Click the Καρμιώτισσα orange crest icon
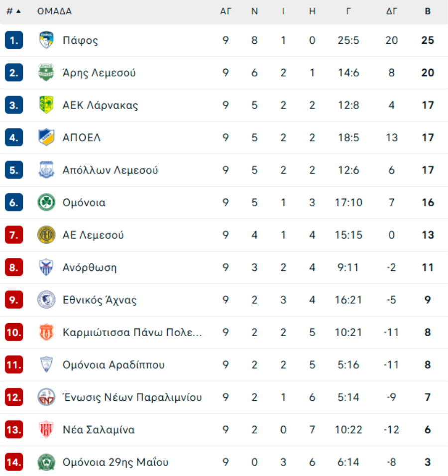Screen dimensions: 448x476 point(46,332)
